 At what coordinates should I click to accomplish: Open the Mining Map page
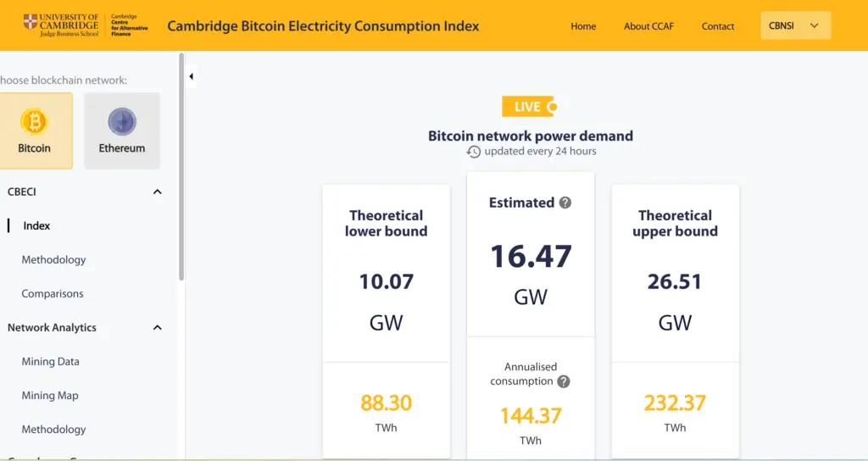(x=50, y=396)
